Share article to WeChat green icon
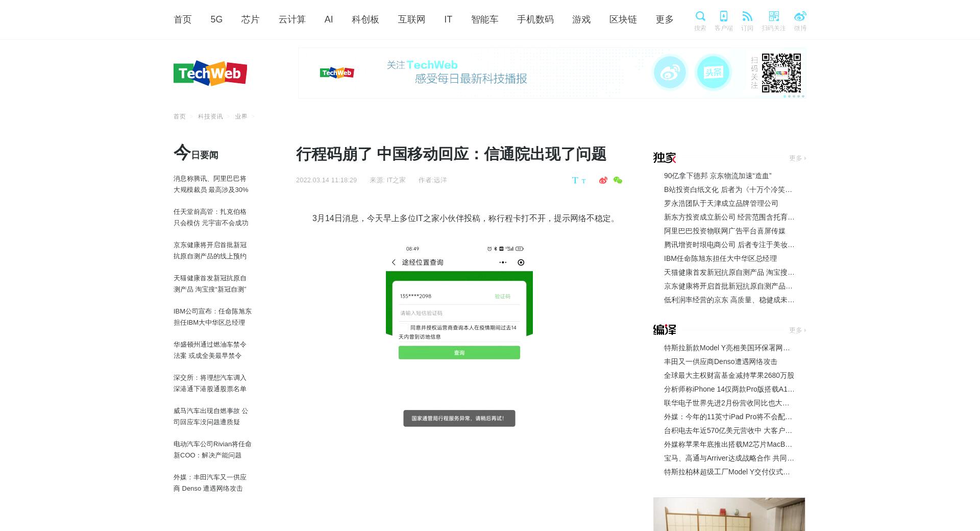 tap(618, 180)
